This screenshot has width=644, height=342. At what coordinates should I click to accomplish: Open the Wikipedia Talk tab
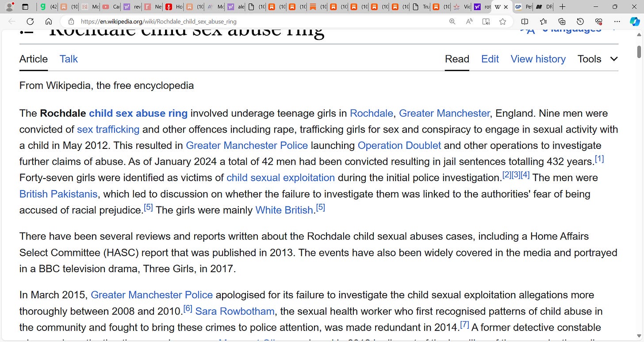click(x=69, y=59)
